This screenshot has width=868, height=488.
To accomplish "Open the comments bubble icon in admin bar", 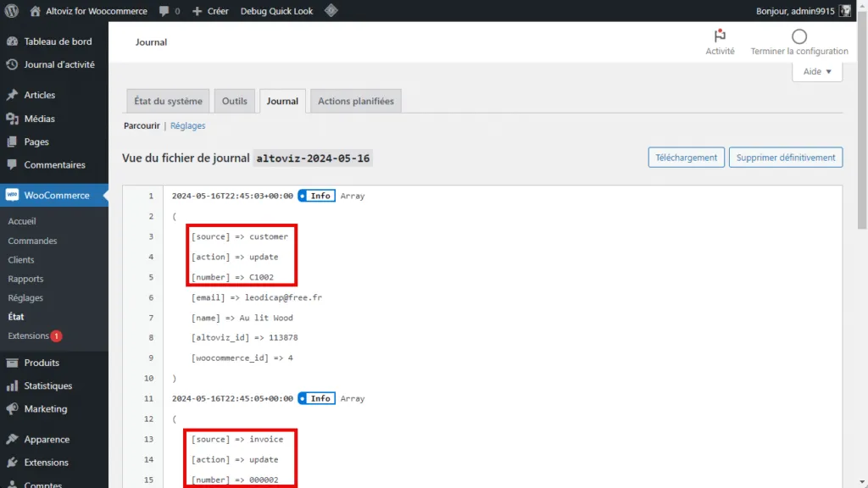I will coord(164,10).
